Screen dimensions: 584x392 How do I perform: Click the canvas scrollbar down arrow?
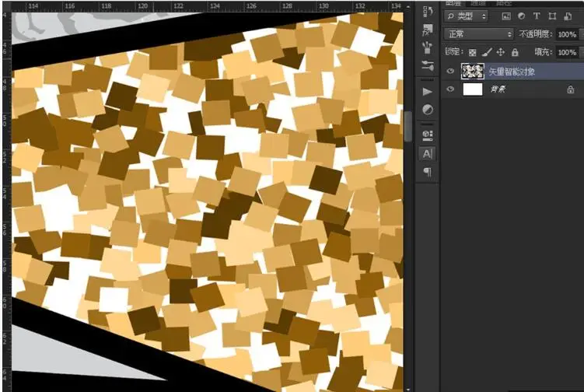pyautogui.click(x=408, y=389)
